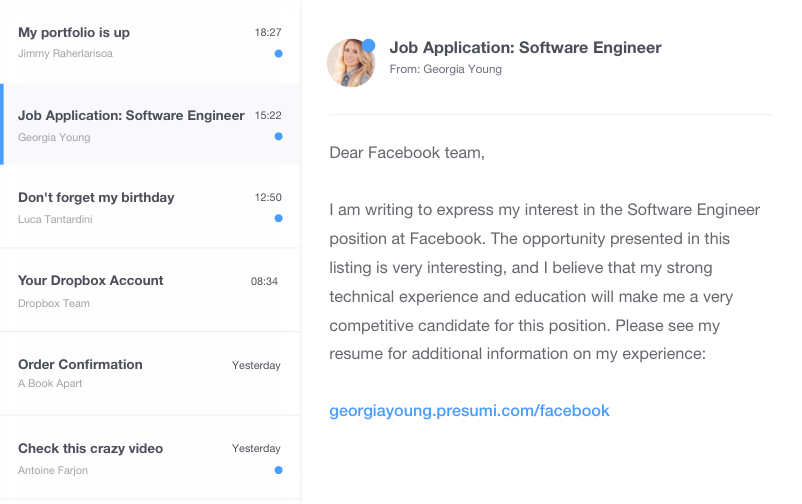
Task: Open the My portfolio is up email
Action: pyautogui.click(x=74, y=32)
